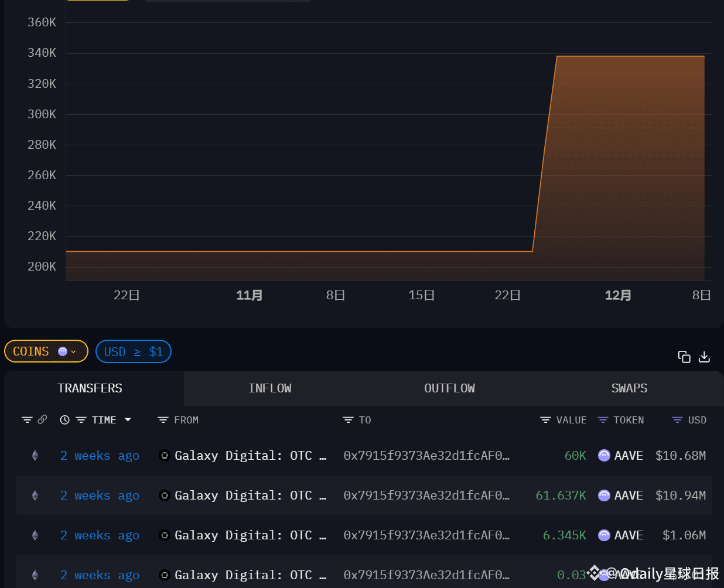Open the filter icon next to TO
The image size is (724, 588).
pos(348,420)
